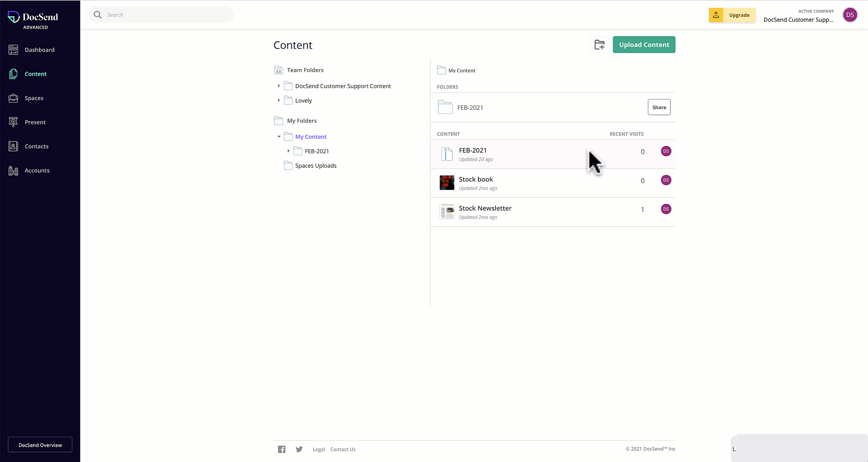Click the Content documents icon
Image resolution: width=868 pixels, height=462 pixels.
14,74
